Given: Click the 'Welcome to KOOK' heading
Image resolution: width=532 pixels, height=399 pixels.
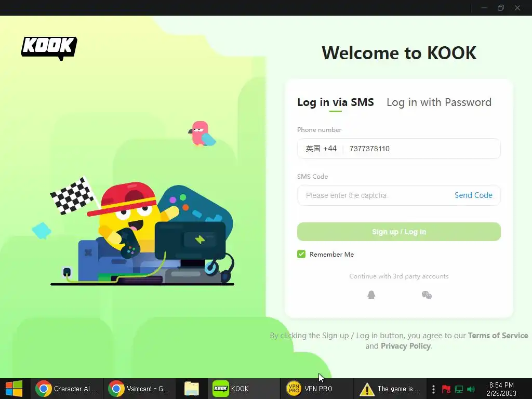Looking at the screenshot, I should 399,53.
